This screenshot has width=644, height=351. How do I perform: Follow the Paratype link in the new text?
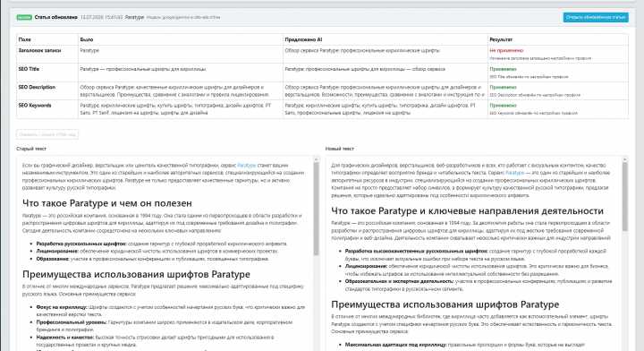(x=514, y=173)
